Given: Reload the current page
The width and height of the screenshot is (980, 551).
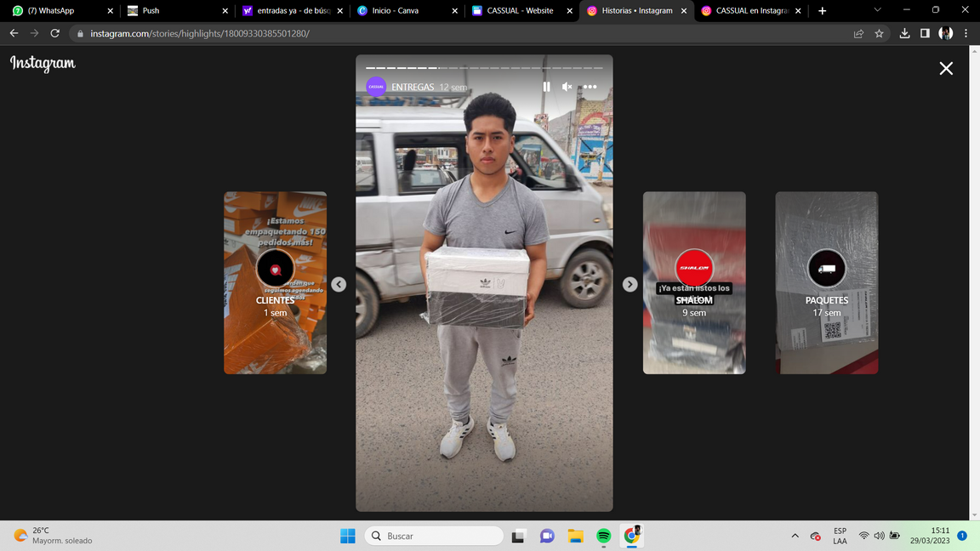Looking at the screenshot, I should pos(54,33).
